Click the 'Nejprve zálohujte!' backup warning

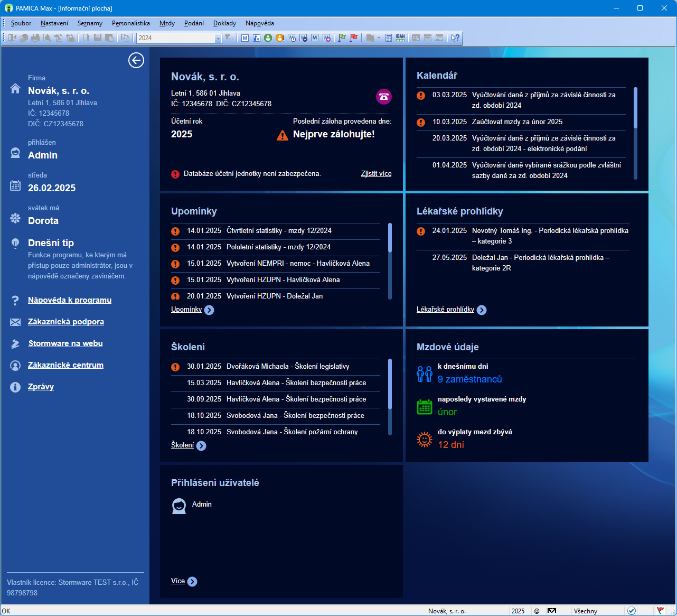click(334, 134)
